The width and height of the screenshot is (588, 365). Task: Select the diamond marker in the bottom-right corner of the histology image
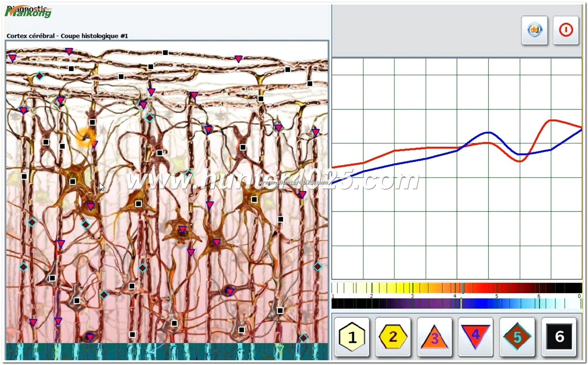(303, 337)
